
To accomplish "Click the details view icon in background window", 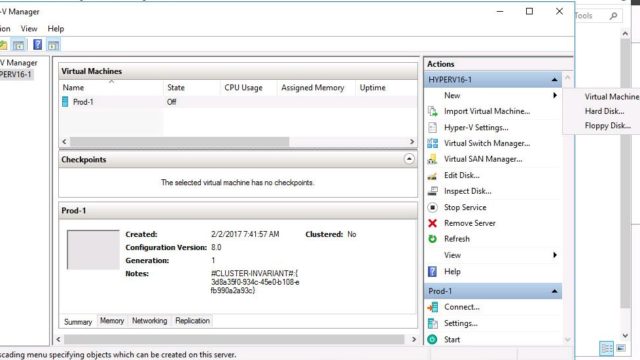I will [607, 348].
